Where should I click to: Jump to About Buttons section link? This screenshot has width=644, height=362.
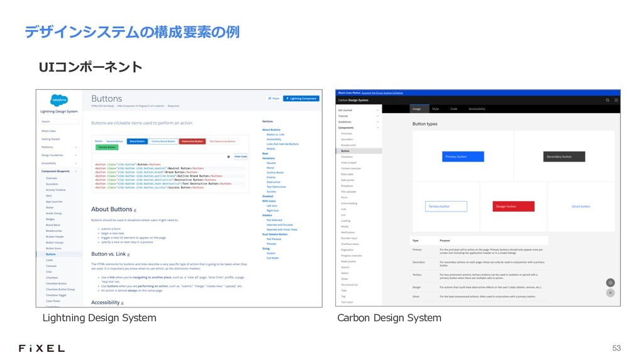tap(271, 129)
